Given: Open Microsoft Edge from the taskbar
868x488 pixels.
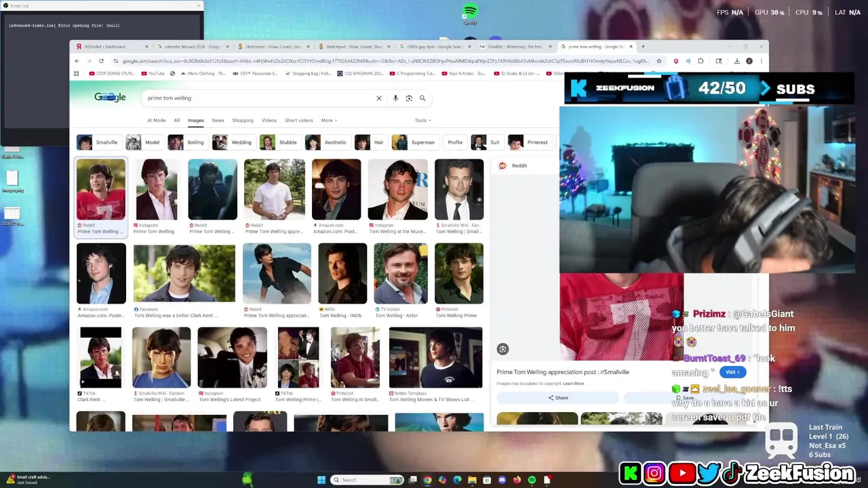Looking at the screenshot, I should click(457, 480).
